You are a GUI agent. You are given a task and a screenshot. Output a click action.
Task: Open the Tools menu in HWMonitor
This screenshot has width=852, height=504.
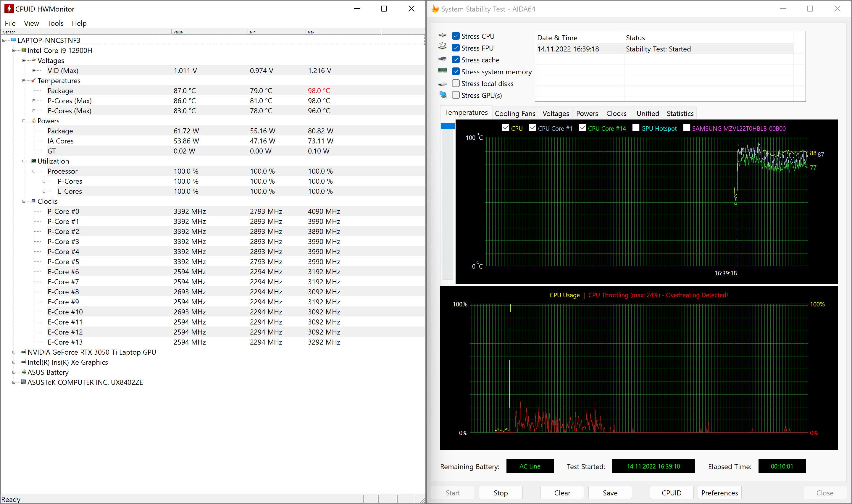(55, 23)
